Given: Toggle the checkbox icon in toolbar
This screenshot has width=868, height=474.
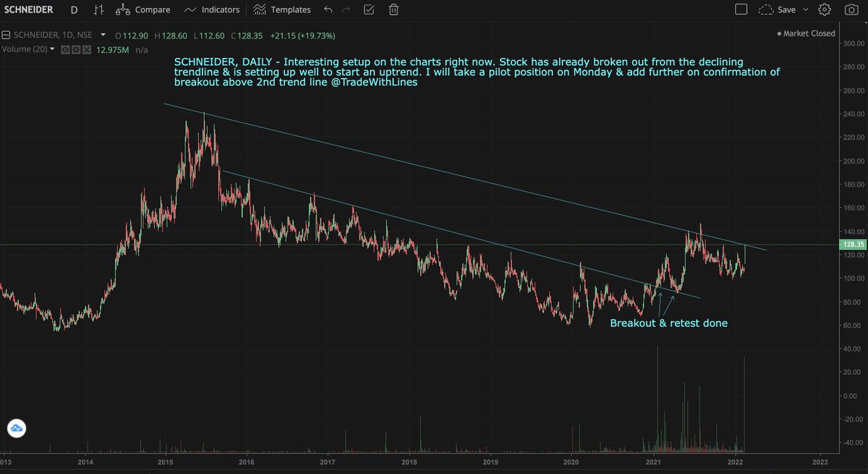Looking at the screenshot, I should [369, 10].
